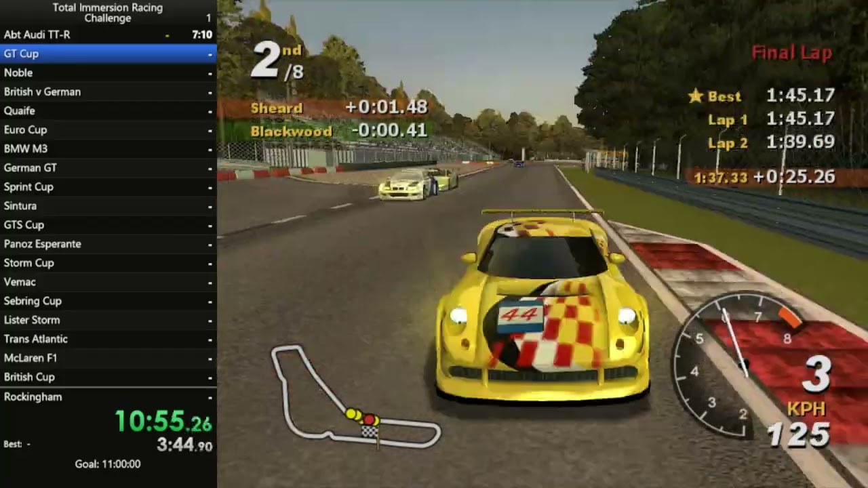Image resolution: width=868 pixels, height=488 pixels.
Task: Click the +0:25.26 time difference
Action: [794, 177]
